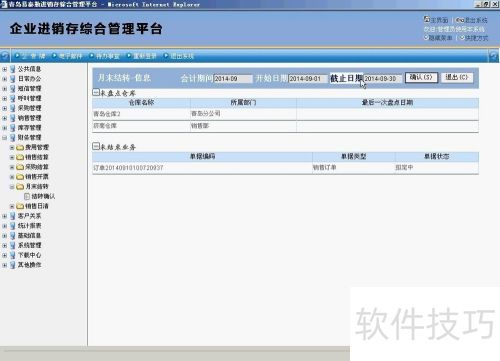Click the 快捷方式 circle icon
Image resolution: width=500 pixels, height=361 pixels.
[462, 38]
